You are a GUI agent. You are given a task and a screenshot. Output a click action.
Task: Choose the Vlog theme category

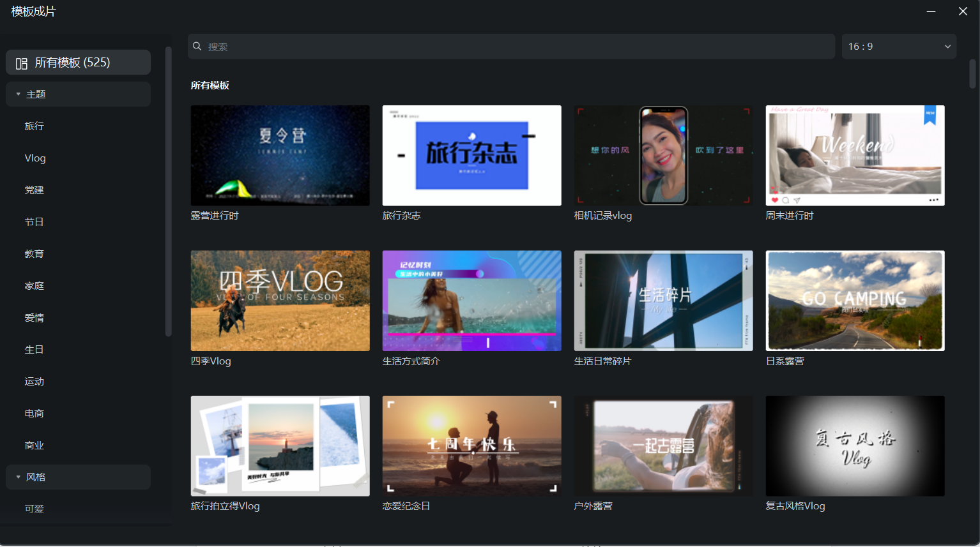point(35,158)
